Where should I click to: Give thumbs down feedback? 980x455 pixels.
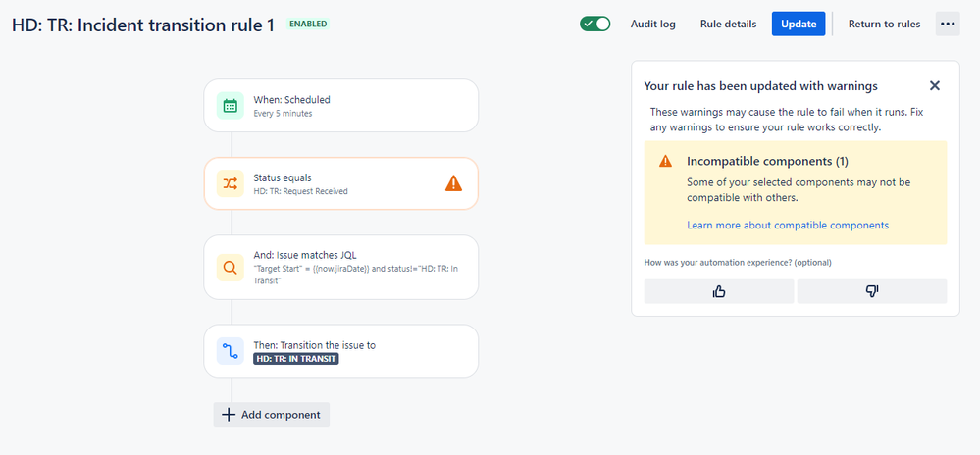click(872, 291)
